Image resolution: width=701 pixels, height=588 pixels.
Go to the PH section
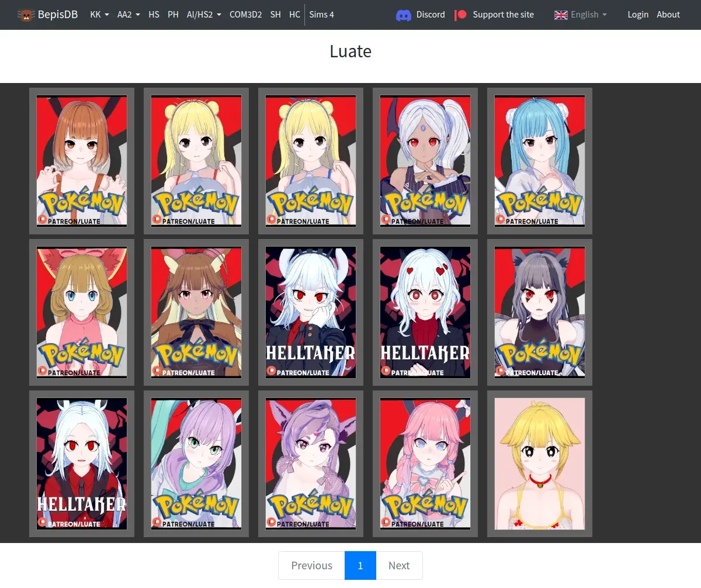click(173, 15)
